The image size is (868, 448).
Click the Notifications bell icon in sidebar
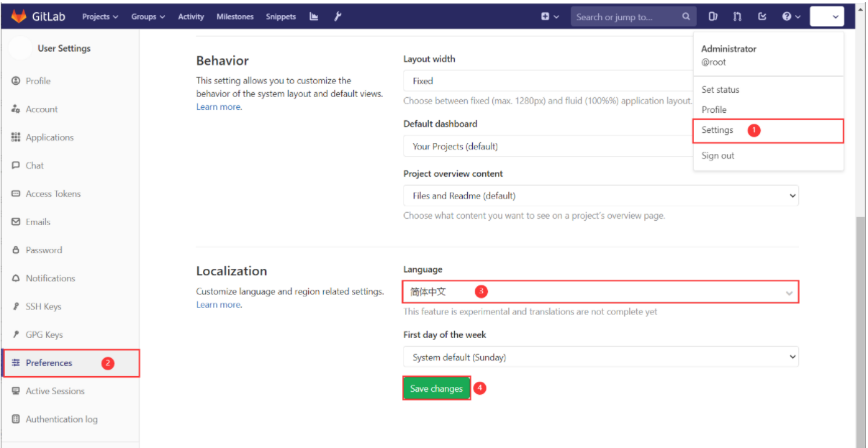pyautogui.click(x=16, y=278)
